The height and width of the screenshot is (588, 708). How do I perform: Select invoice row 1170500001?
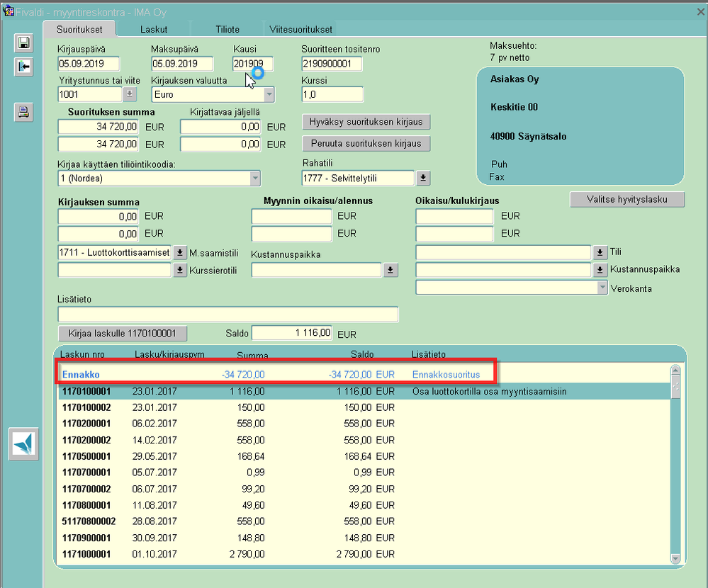pos(364,456)
